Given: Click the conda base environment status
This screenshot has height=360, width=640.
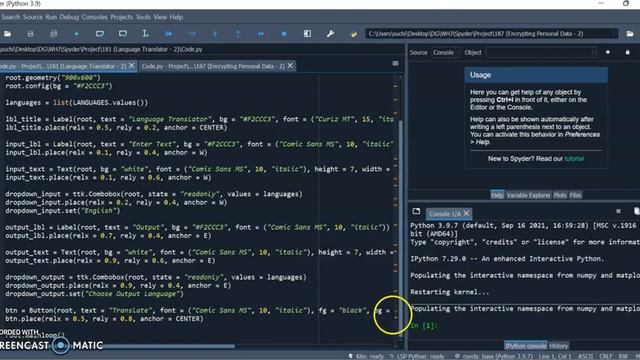Looking at the screenshot, I should [494, 356].
